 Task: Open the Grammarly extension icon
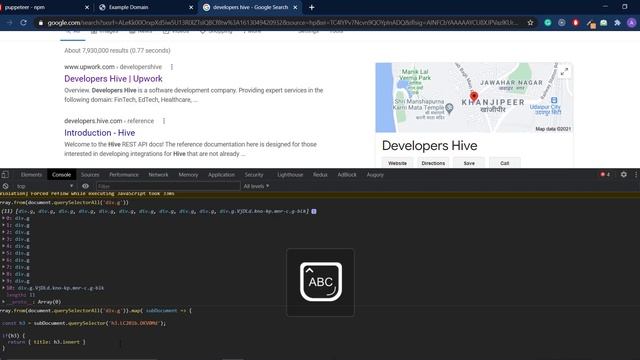point(548,23)
